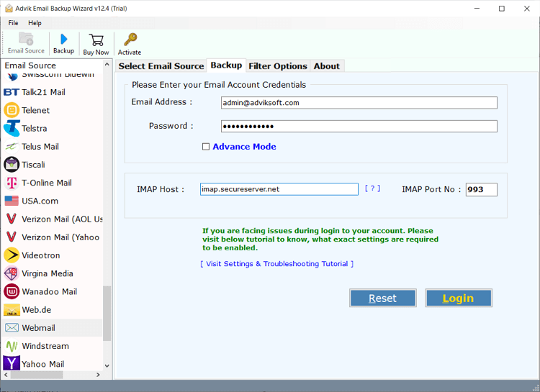
Task: Click the horizontal scroll left arrow
Action: pyautogui.click(x=6, y=375)
